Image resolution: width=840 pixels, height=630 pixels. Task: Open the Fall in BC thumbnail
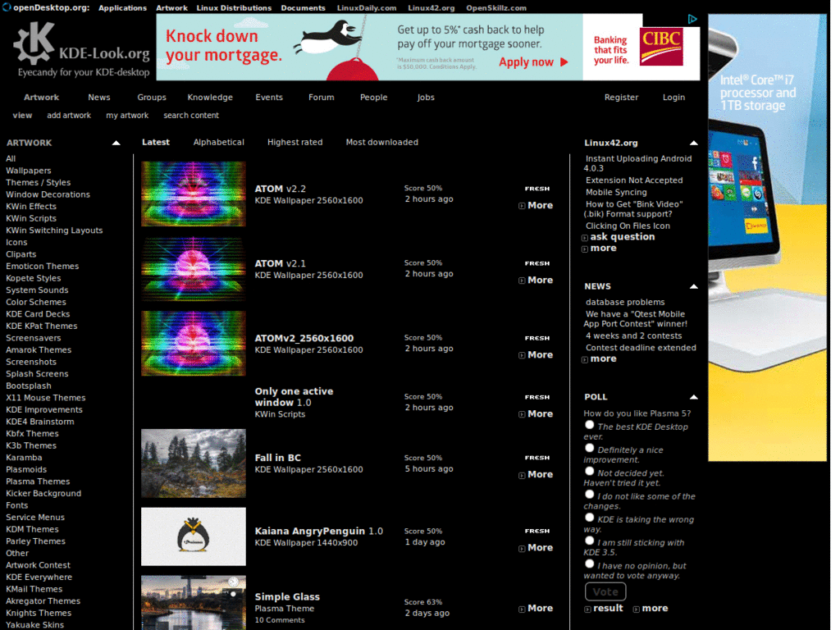point(194,463)
